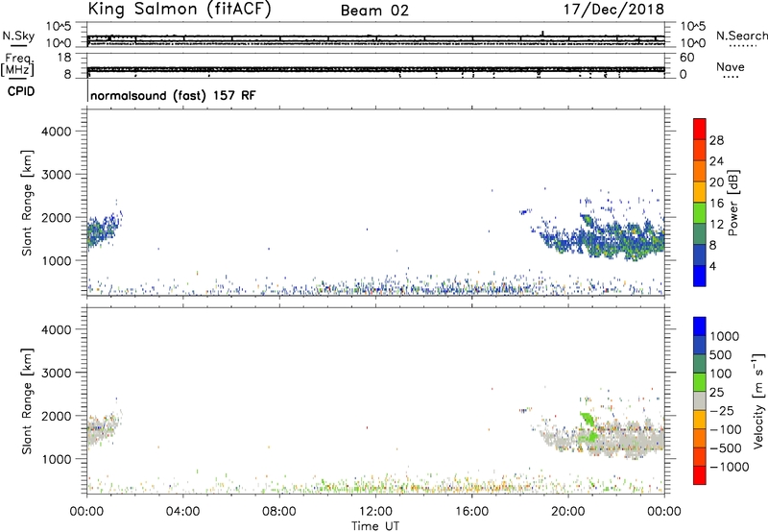Image resolution: width=768 pixels, height=532 pixels.
Task: Click the large green patch in velocity panel
Action: point(588,420)
